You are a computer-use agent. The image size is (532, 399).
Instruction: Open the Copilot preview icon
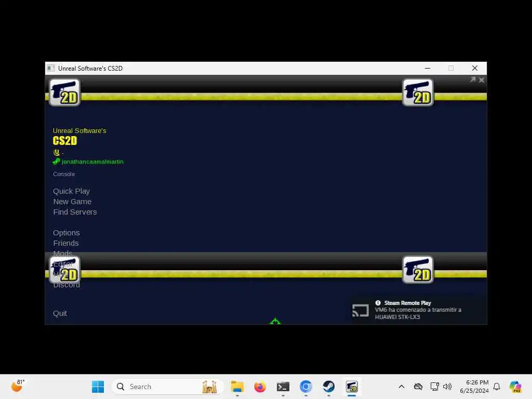[515, 387]
